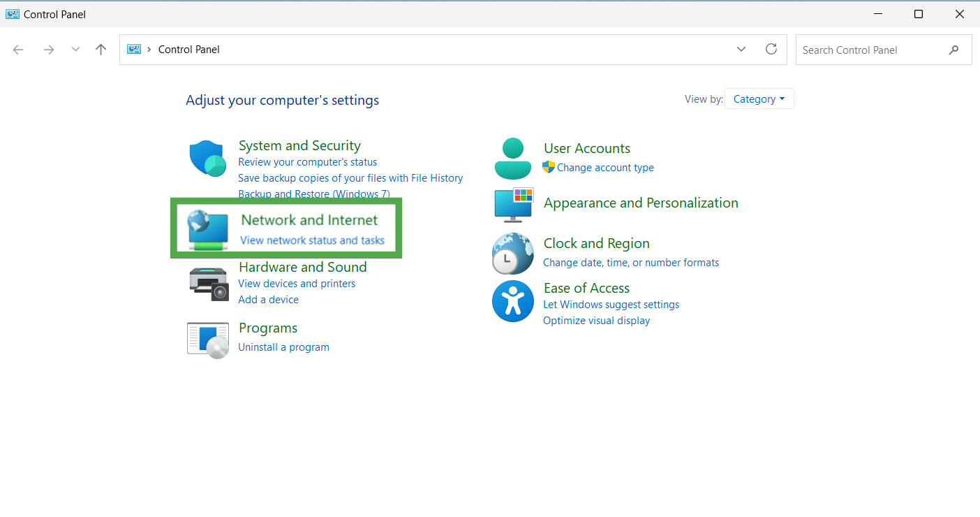Viewport: 980px width, 517px height.
Task: Open Save backup copies with File History
Action: [x=350, y=178]
